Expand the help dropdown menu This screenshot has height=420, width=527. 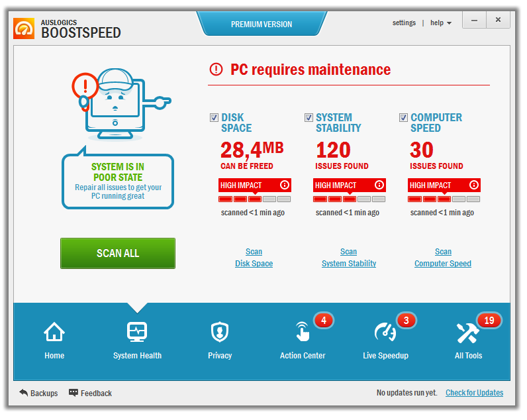441,23
